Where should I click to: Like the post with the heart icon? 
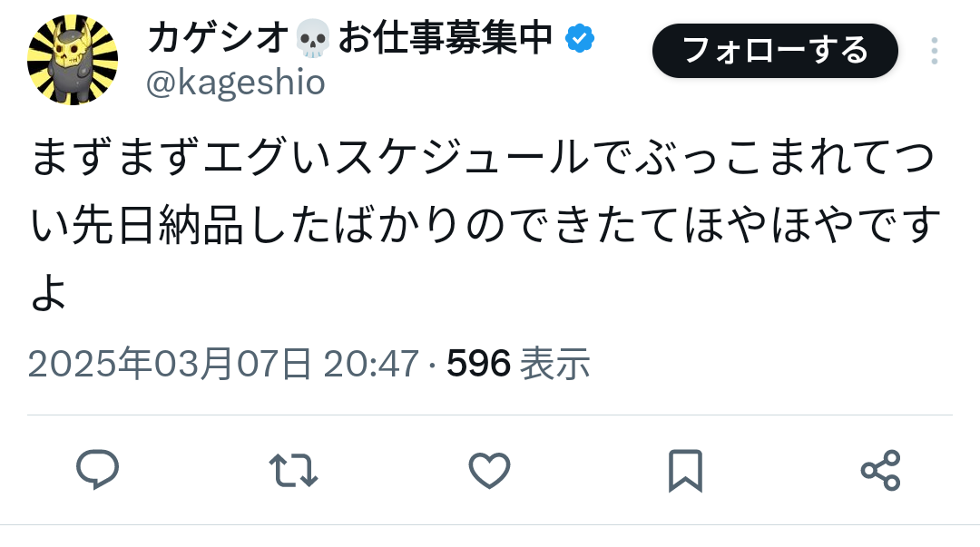[490, 470]
